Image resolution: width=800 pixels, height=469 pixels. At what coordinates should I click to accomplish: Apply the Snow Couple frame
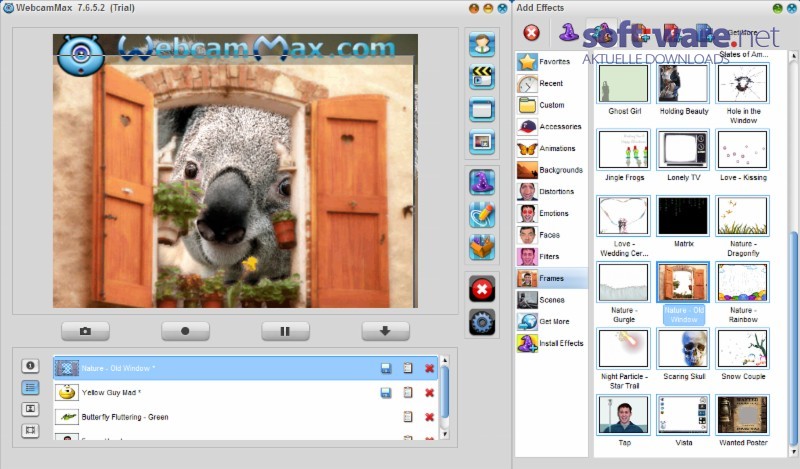[x=743, y=349]
